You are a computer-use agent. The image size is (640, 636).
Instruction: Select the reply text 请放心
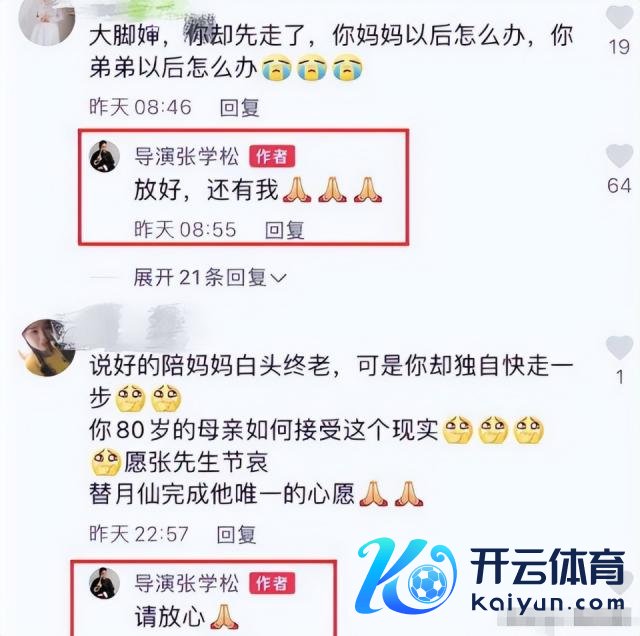pyautogui.click(x=170, y=616)
